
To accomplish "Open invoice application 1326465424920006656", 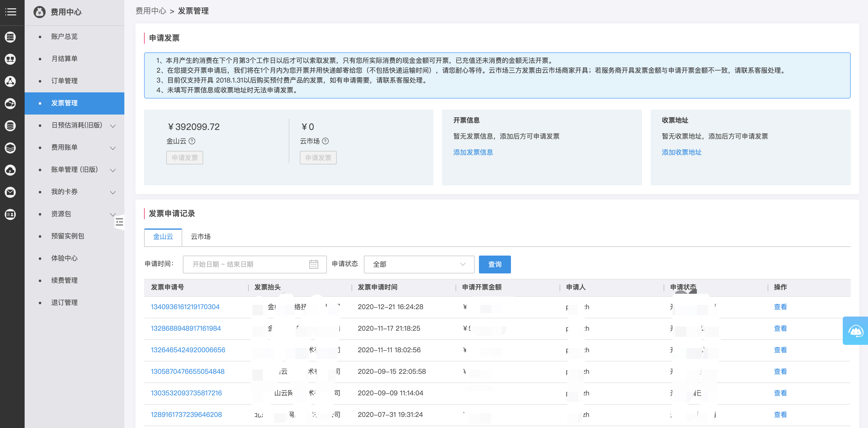I will click(x=188, y=350).
